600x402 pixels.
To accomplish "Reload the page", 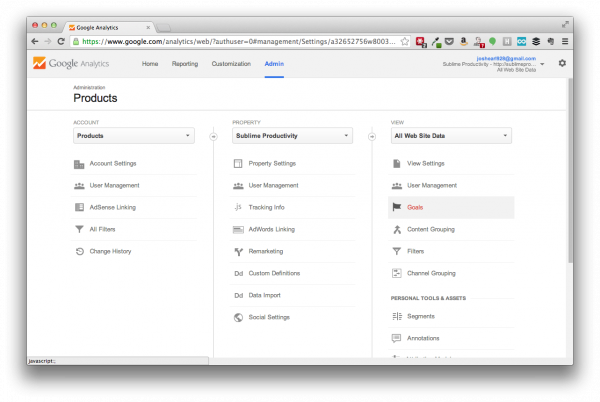I will (61, 41).
